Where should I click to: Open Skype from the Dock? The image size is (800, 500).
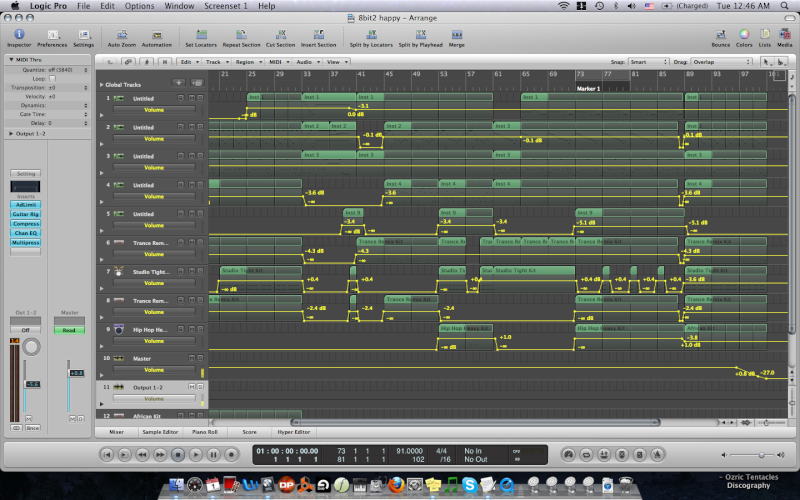469,484
